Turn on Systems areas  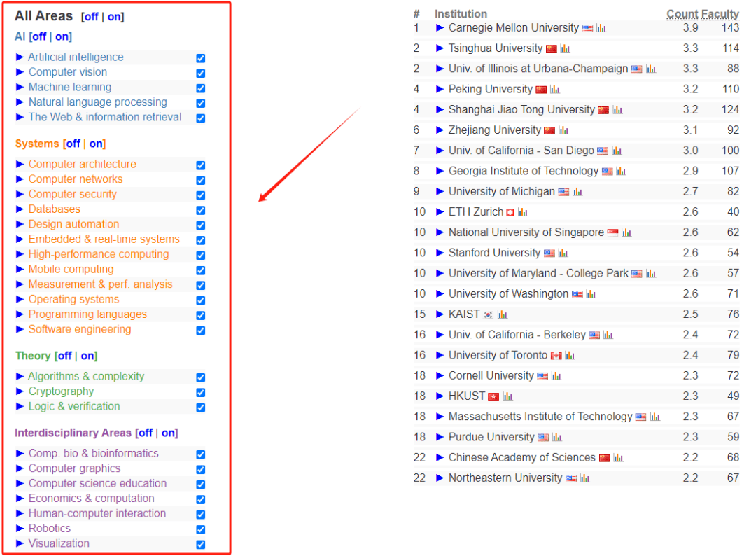[x=96, y=144]
